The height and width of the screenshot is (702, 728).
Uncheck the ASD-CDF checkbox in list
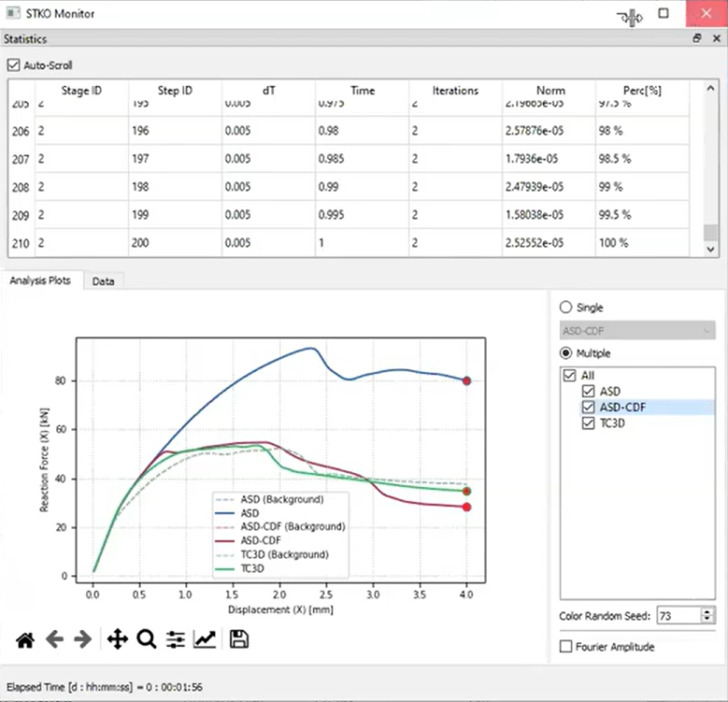click(x=588, y=408)
